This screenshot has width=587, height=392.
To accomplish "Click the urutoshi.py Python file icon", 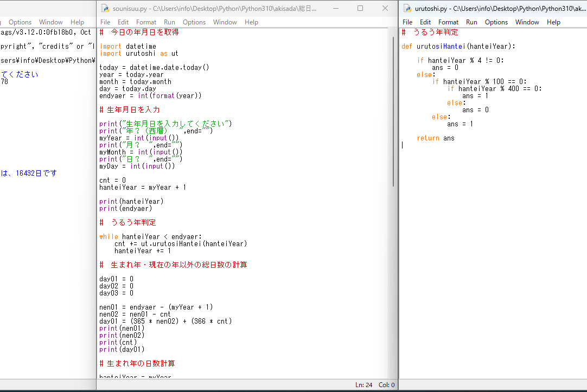I will pyautogui.click(x=407, y=9).
